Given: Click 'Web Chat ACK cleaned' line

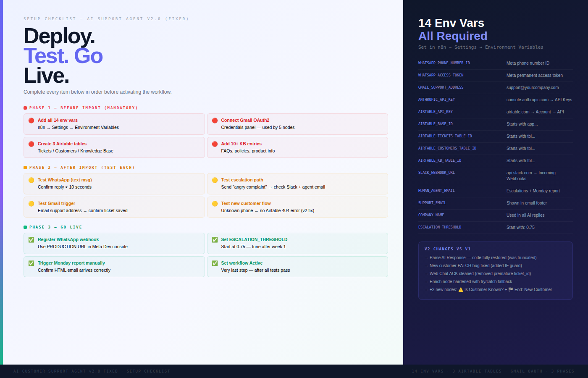Looking at the screenshot, I should click(x=478, y=273).
